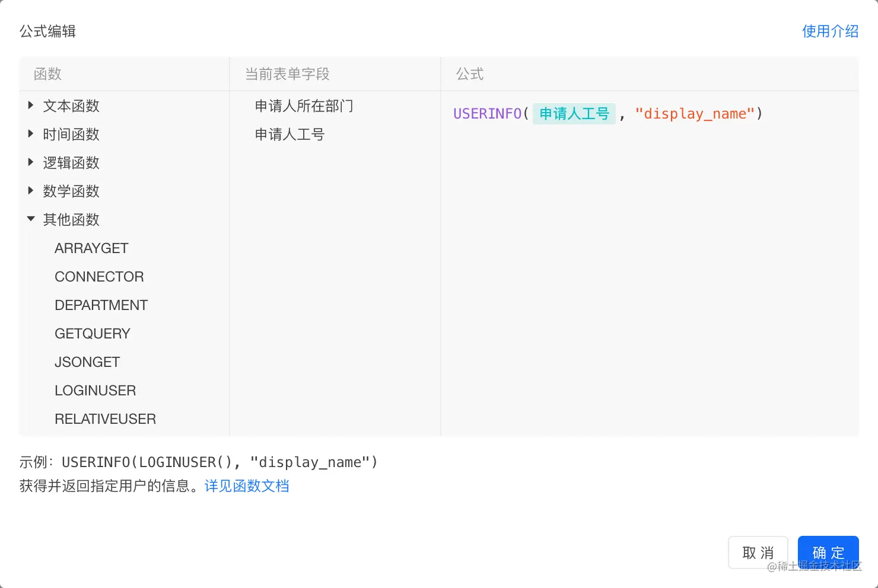The height and width of the screenshot is (588, 878).
Task: Insert the JSONGET function
Action: click(87, 362)
